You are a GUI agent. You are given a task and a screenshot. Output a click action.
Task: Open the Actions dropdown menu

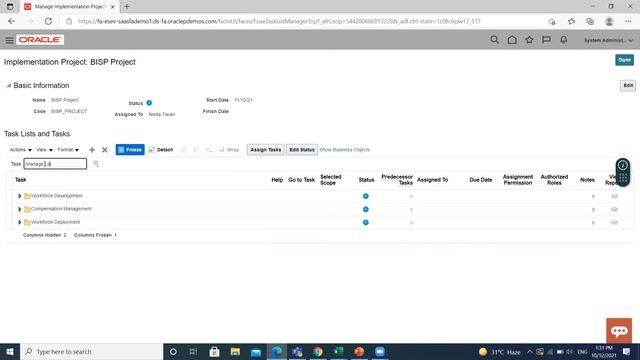pyautogui.click(x=20, y=150)
